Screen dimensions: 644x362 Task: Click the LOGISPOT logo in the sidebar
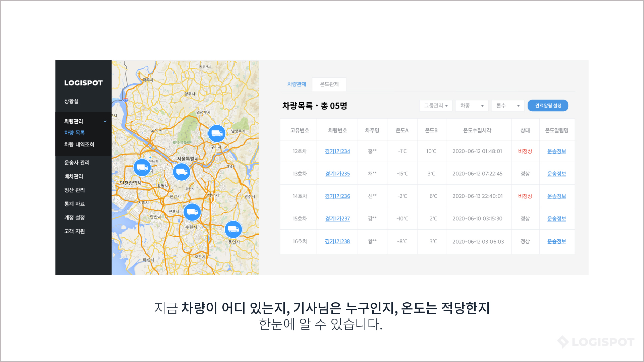(x=83, y=83)
